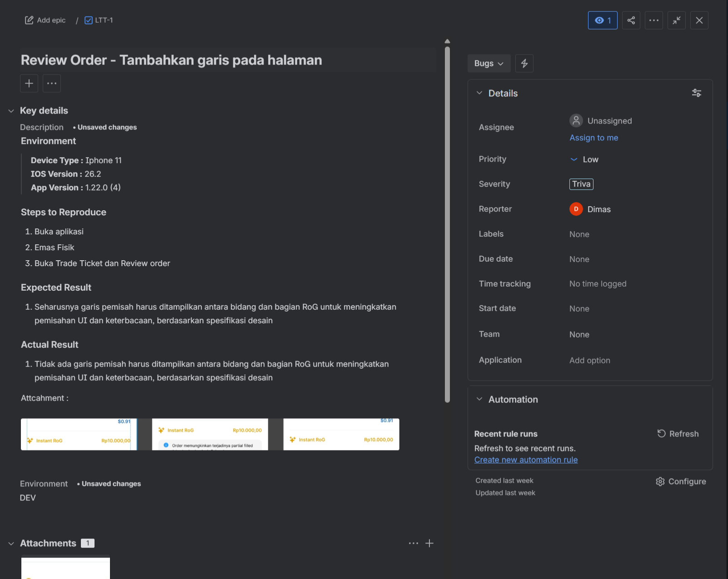Image resolution: width=728 pixels, height=579 pixels.
Task: Click the Labels None value
Action: [579, 234]
